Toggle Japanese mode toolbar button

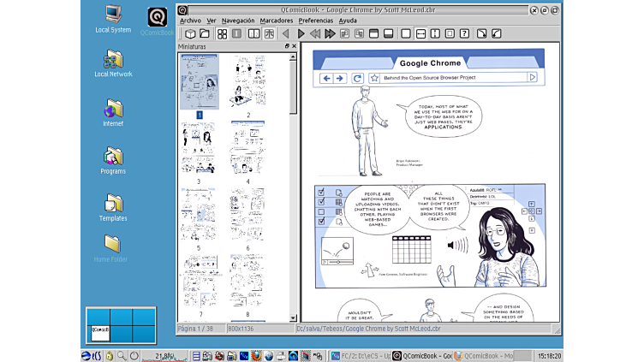tap(269, 33)
